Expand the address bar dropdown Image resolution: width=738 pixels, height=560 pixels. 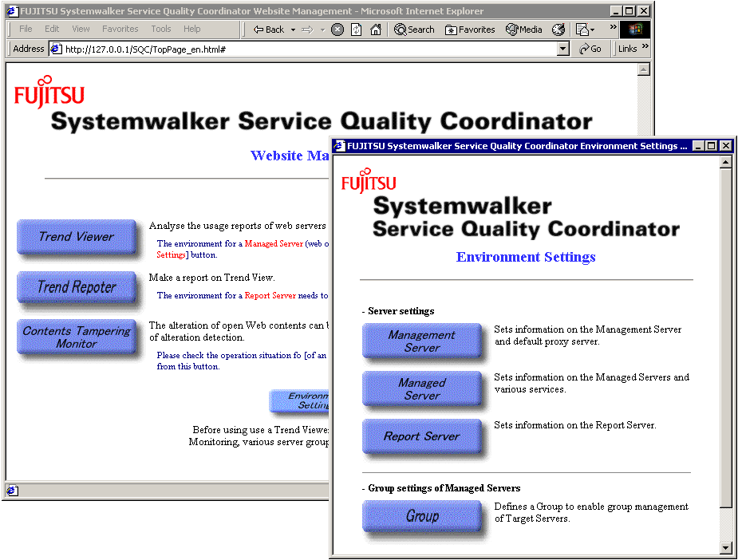pyautogui.click(x=563, y=49)
